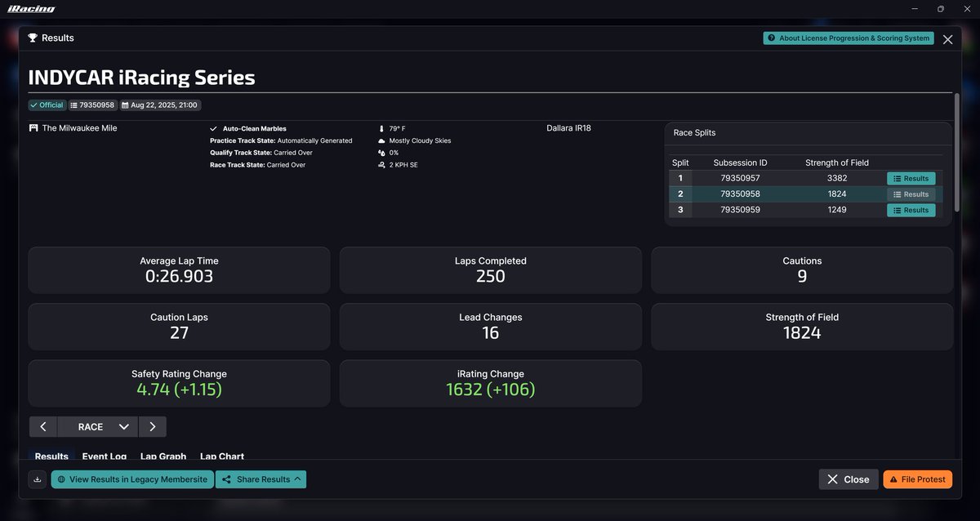Close the Results dialog with the X
The image size is (980, 521).
tap(947, 39)
